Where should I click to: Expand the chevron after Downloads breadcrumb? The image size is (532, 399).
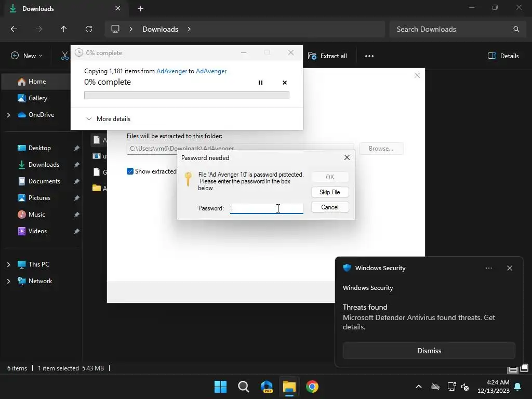point(189,29)
